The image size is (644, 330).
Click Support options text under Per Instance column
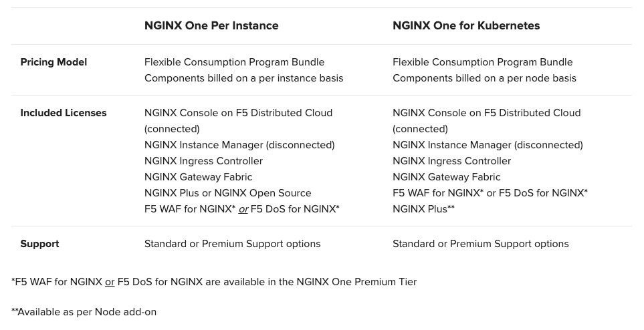[232, 244]
